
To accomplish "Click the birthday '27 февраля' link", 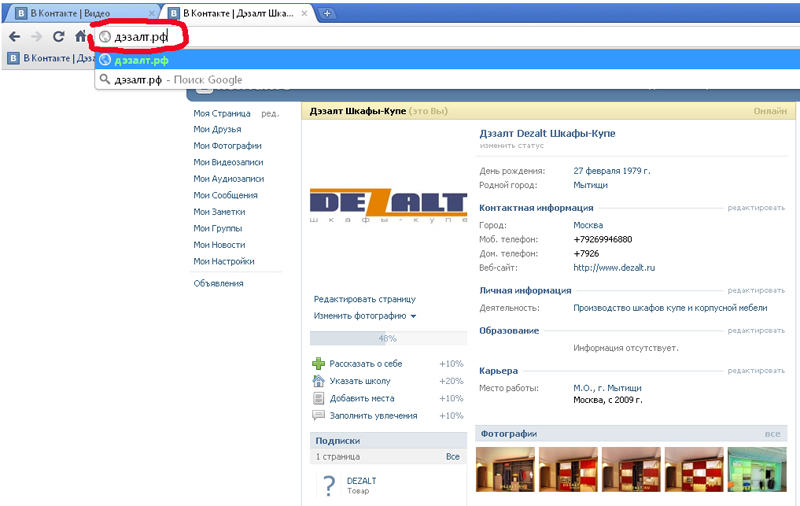I will [x=596, y=171].
